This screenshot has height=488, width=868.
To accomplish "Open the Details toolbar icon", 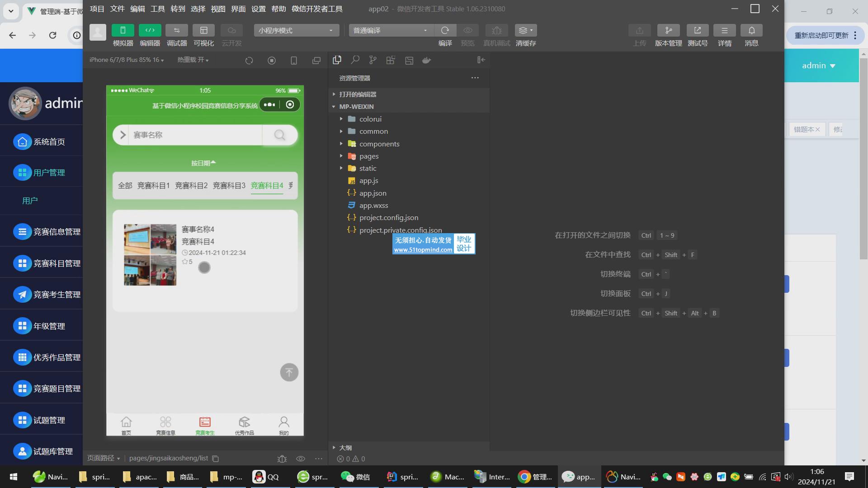I will [724, 30].
